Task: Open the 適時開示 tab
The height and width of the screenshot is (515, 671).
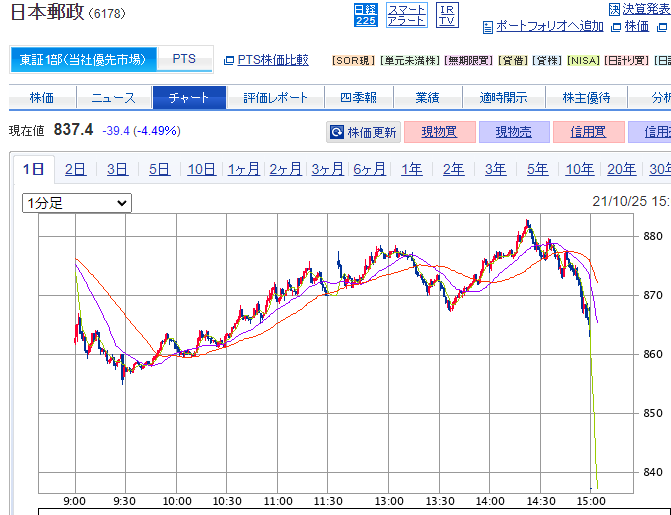Action: [503, 98]
